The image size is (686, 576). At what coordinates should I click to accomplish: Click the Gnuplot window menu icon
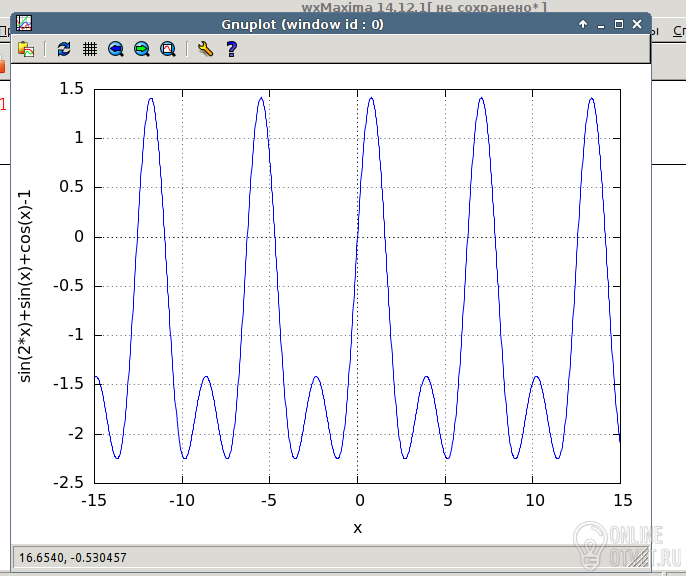point(24,23)
